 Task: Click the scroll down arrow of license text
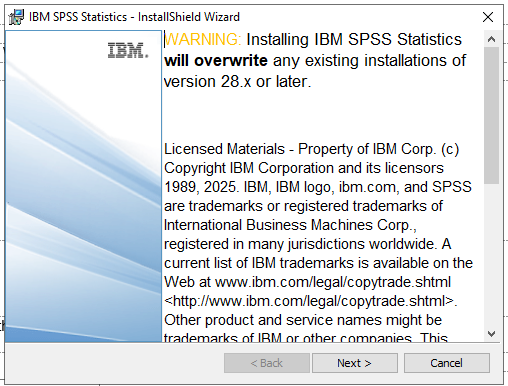pyautogui.click(x=491, y=334)
